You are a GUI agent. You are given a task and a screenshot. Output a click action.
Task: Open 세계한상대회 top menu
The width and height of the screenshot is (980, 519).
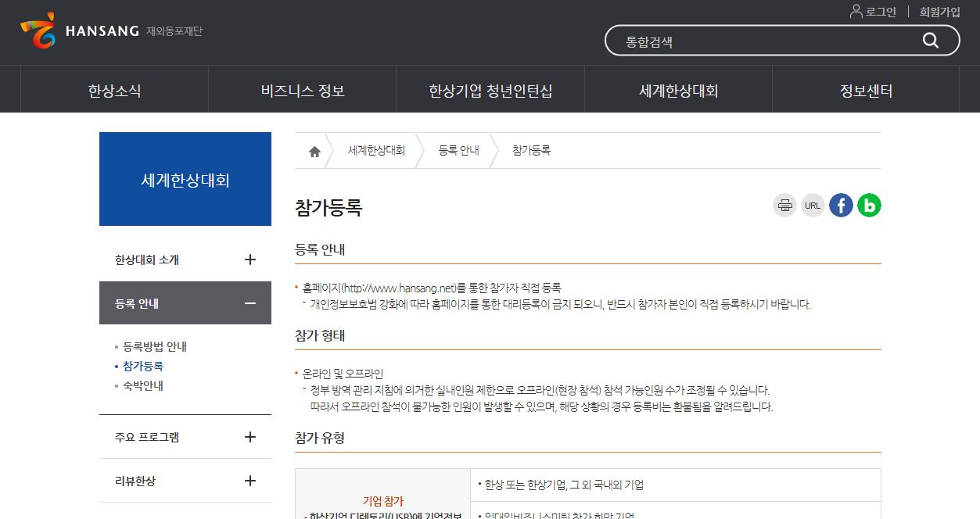[x=678, y=90]
